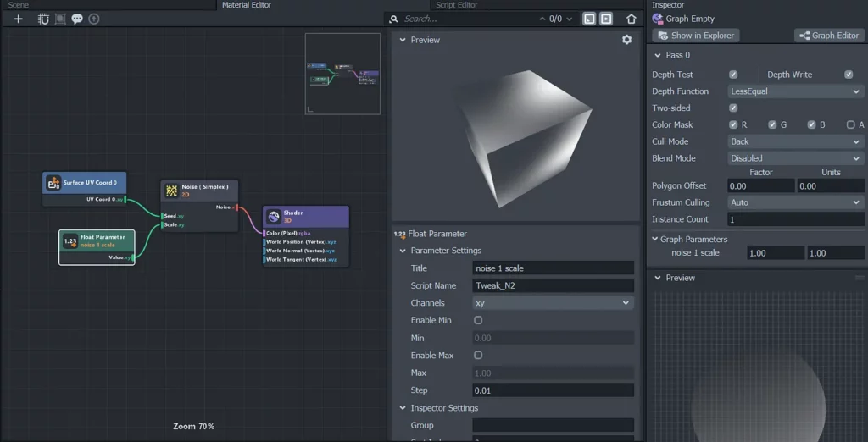The height and width of the screenshot is (442, 868).
Task: Toggle the grid snap magnet icon
Action: [43, 19]
